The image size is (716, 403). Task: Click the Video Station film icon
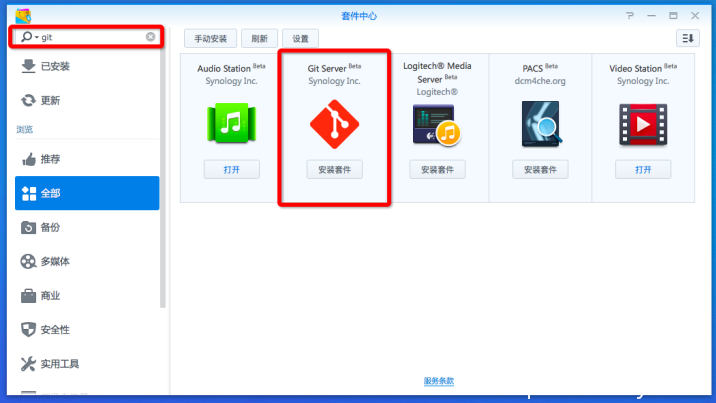(x=643, y=124)
